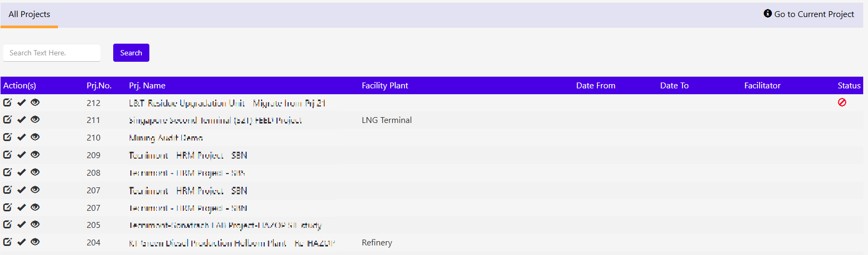This screenshot has width=868, height=255.
Task: Click info icon beside Go to Current Project
Action: 768,13
